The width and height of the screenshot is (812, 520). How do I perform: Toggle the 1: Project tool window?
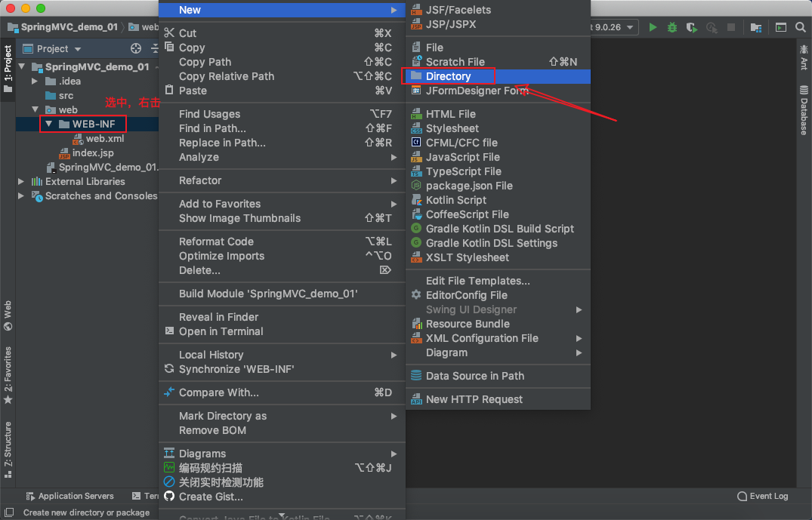(x=8, y=69)
